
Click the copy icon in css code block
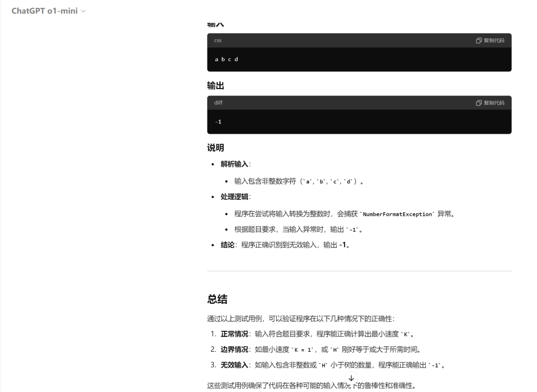pos(478,40)
